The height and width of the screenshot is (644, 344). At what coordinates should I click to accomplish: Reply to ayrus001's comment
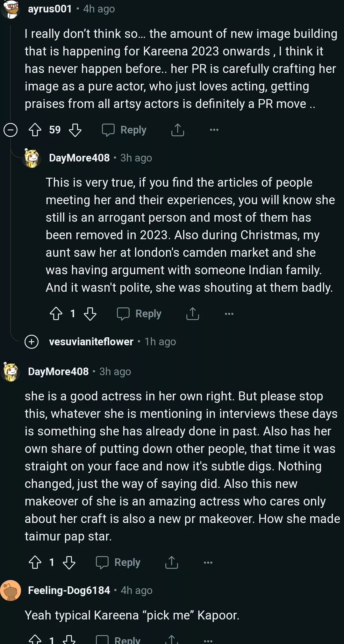point(124,130)
